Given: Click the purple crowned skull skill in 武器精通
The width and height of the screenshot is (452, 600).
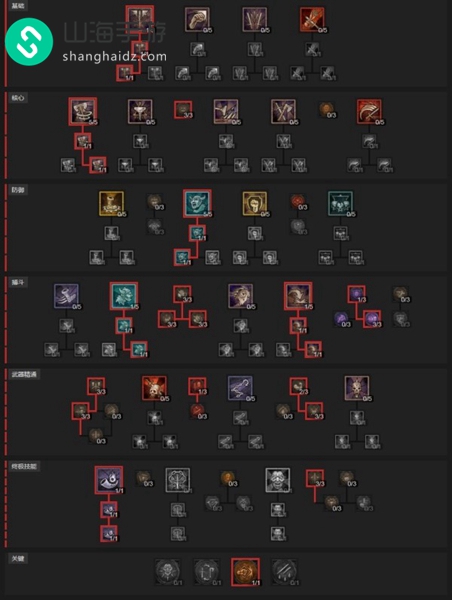Looking at the screenshot, I should [x=357, y=388].
